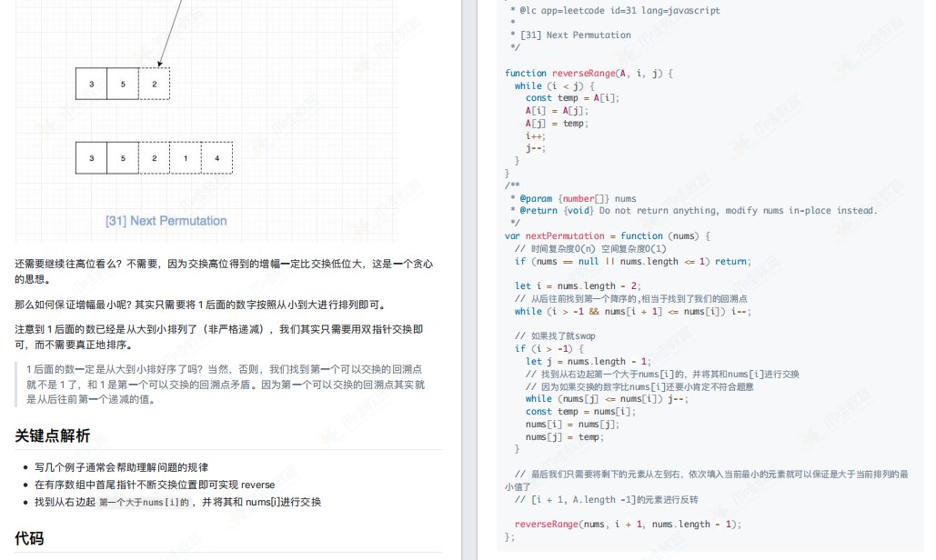This screenshot has width=936, height=560.
Task: Click the line "if (nums == null || nums.length <= 1) return;"
Action: pos(633,261)
